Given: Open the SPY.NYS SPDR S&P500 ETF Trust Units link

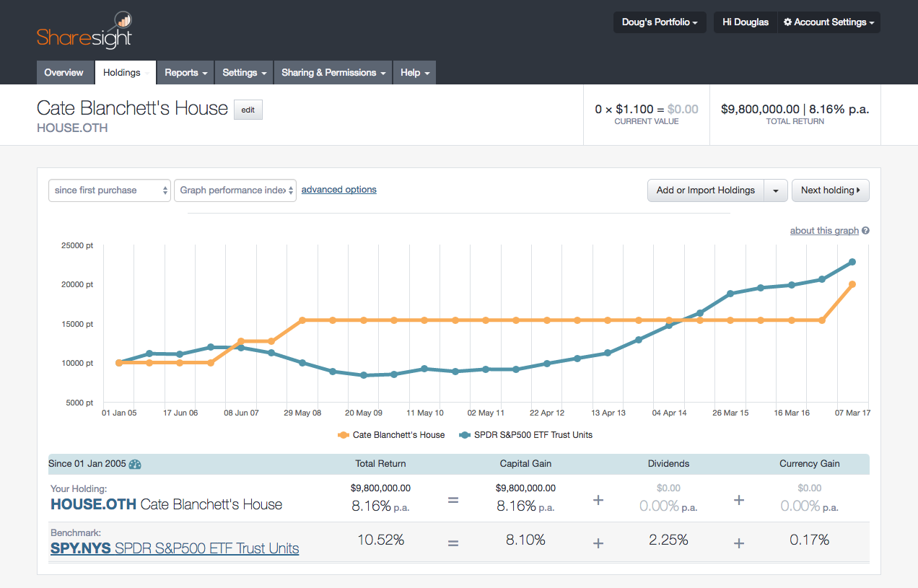Looking at the screenshot, I should (175, 548).
